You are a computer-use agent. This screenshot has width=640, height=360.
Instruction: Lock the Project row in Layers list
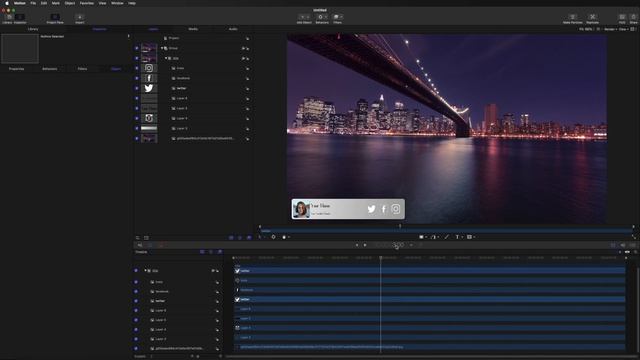247,38
